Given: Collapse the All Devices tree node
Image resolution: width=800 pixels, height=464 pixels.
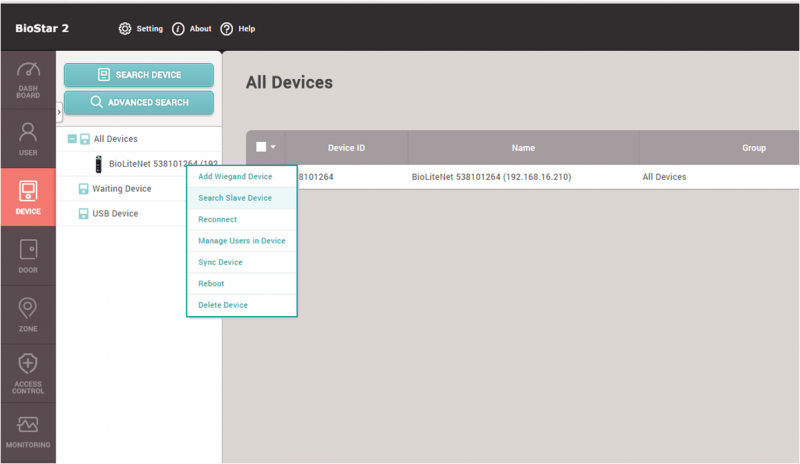Looking at the screenshot, I should [71, 139].
